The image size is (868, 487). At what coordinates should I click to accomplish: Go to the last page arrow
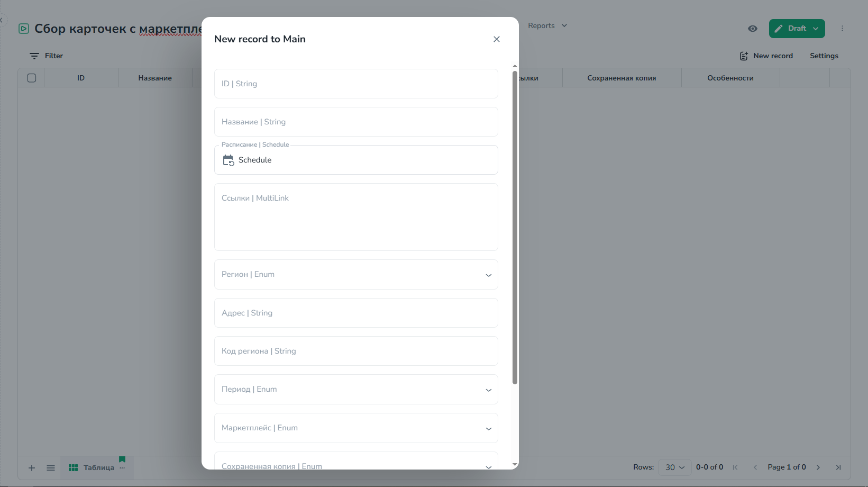click(x=838, y=467)
